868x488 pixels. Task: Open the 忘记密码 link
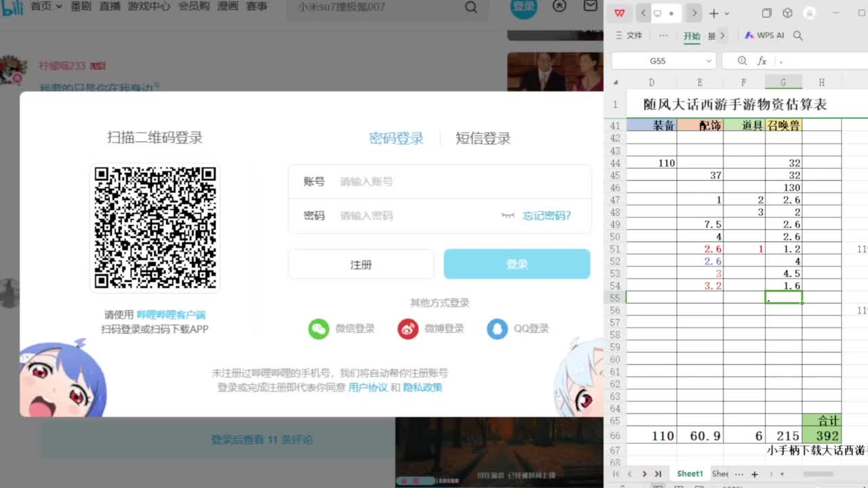click(x=547, y=215)
